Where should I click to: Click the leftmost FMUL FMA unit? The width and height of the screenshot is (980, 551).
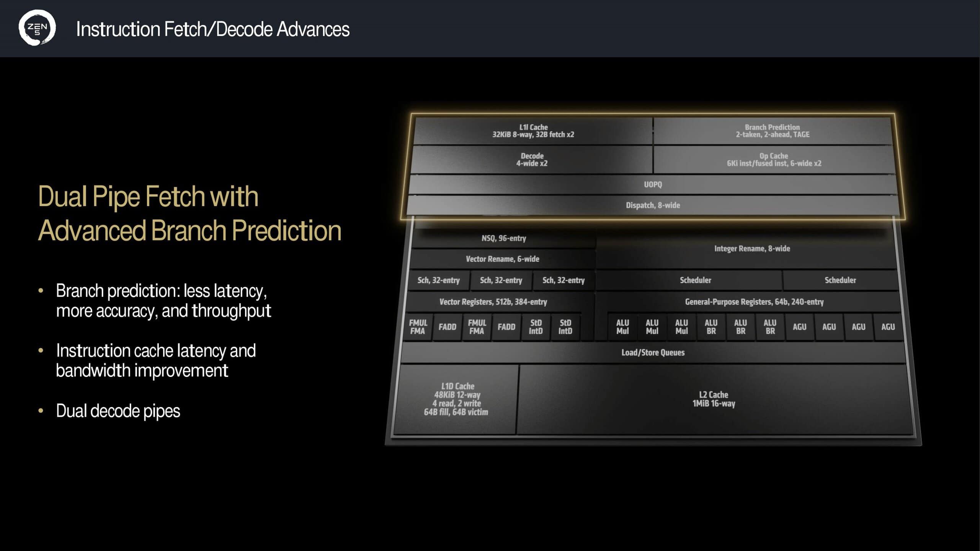(418, 327)
